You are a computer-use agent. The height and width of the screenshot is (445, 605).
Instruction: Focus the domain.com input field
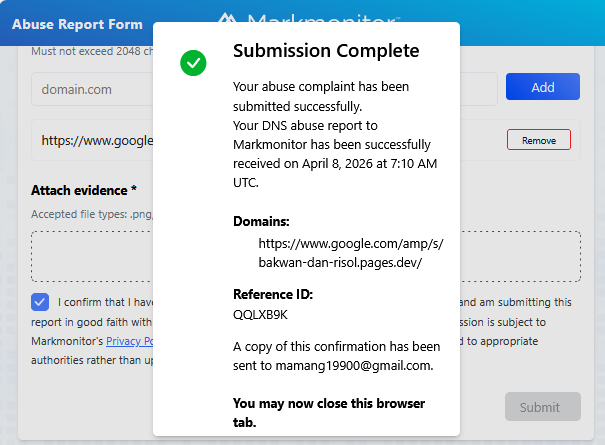[x=90, y=88]
